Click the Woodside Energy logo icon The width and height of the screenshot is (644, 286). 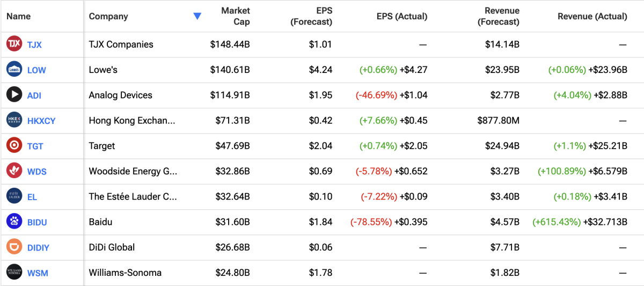click(14, 171)
